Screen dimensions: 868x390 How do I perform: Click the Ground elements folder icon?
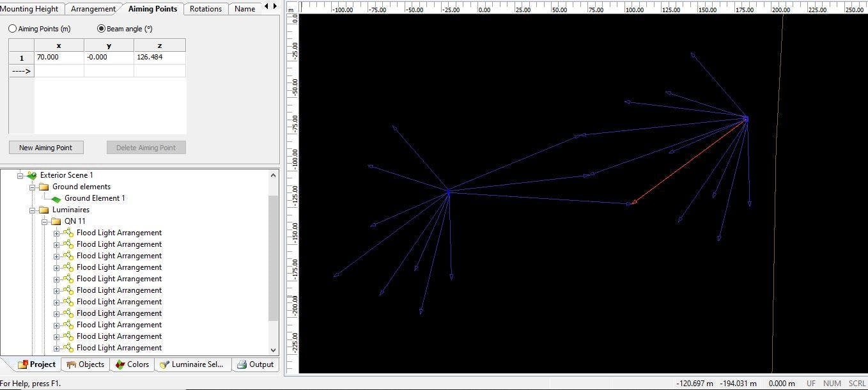[x=43, y=187]
